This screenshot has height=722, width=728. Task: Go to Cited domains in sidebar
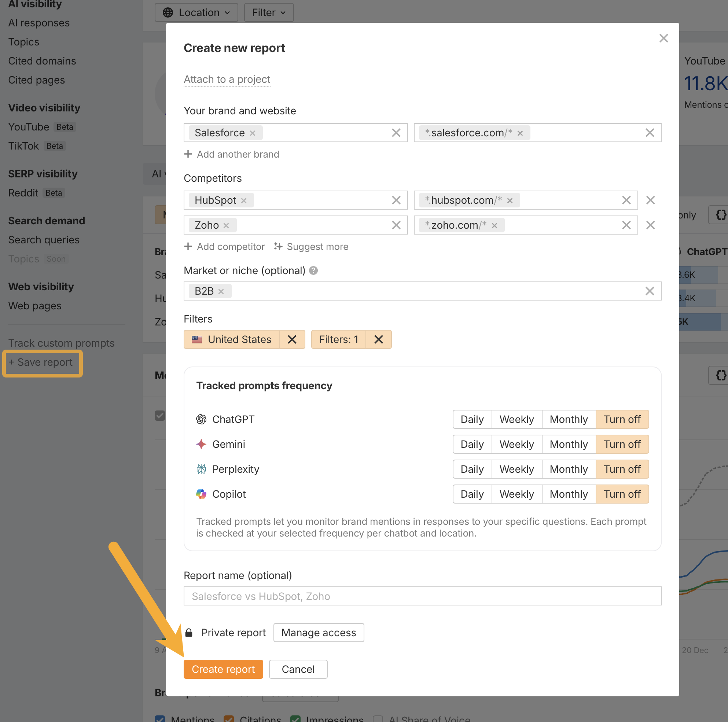tap(42, 61)
